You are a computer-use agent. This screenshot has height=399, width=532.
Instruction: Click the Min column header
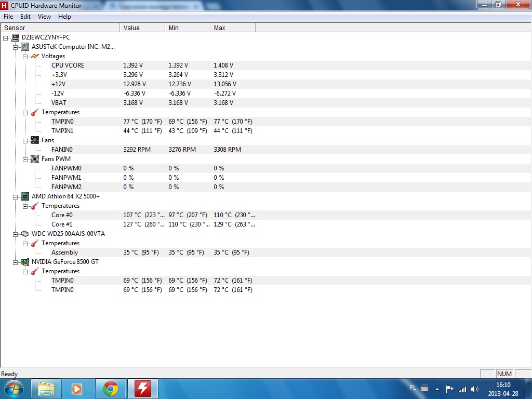click(188, 28)
